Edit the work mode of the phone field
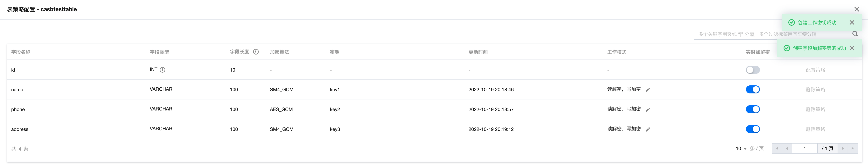The image size is (868, 164). [x=648, y=109]
